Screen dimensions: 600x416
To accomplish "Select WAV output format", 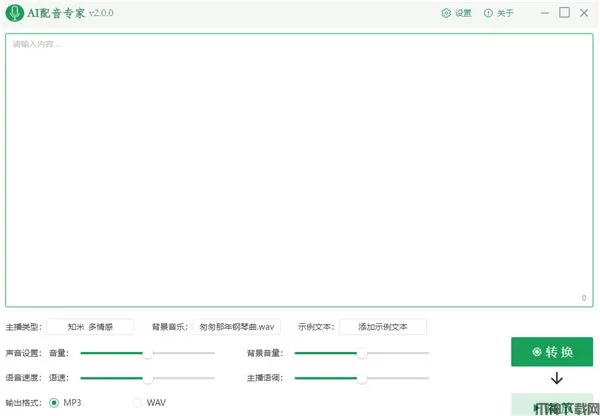I will (138, 402).
